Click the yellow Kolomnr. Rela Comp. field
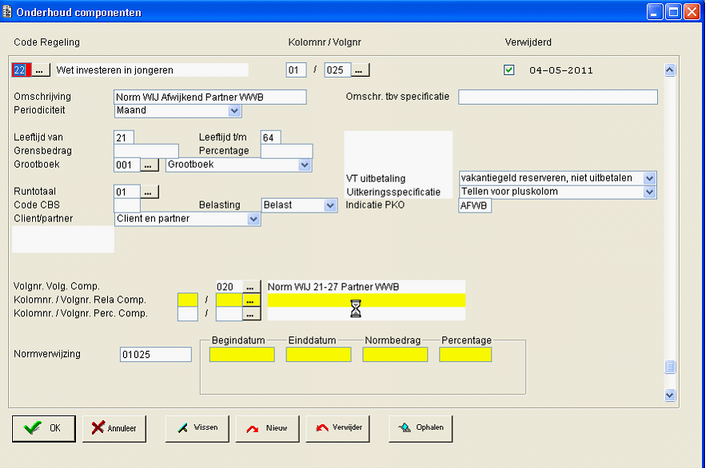 pos(187,300)
